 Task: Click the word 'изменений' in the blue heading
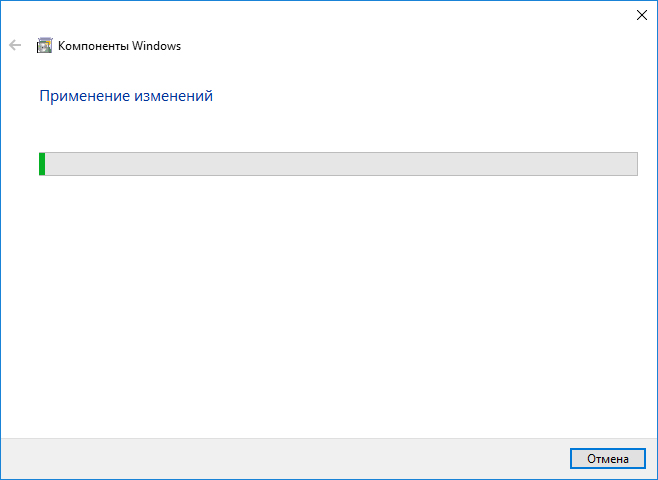174,96
